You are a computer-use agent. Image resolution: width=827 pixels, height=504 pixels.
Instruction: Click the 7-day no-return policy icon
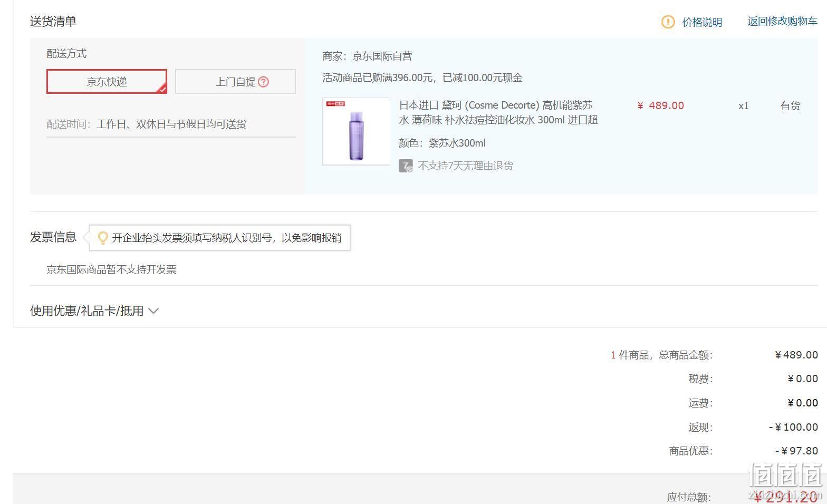pyautogui.click(x=406, y=166)
